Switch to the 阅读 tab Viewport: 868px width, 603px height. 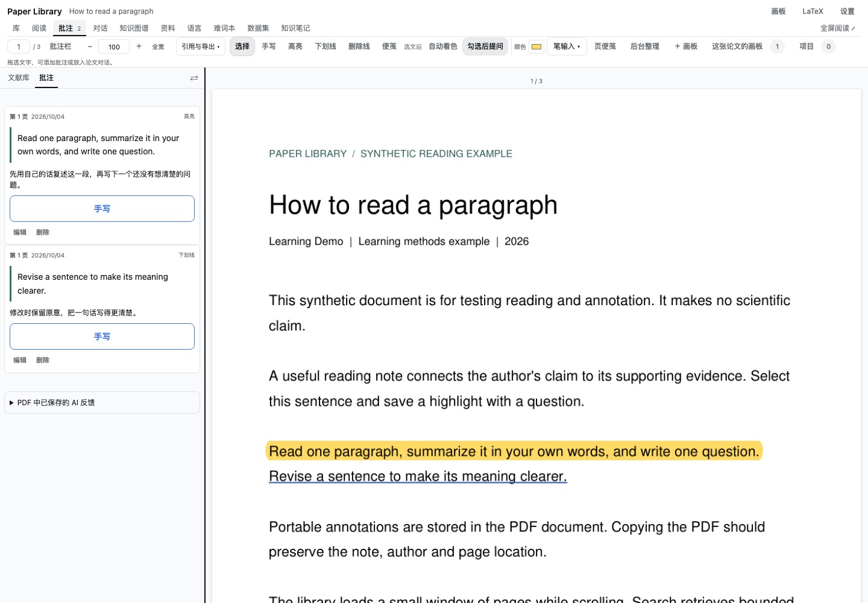click(x=39, y=28)
